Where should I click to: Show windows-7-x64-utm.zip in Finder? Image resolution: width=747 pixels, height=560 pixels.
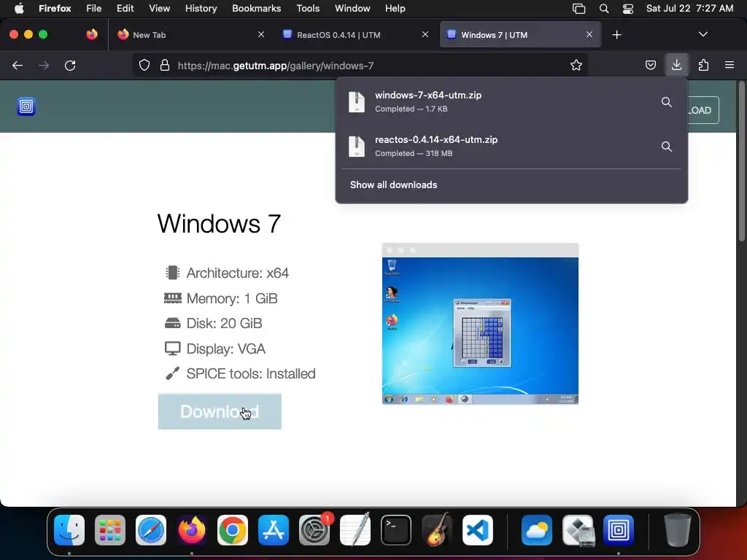[x=667, y=102]
